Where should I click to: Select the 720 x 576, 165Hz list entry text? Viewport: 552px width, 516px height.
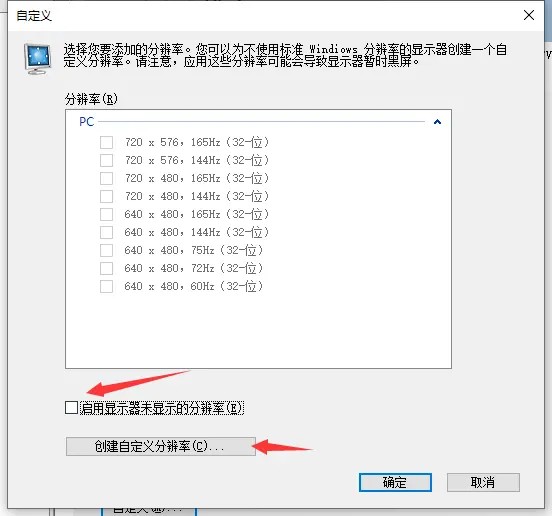click(x=197, y=143)
